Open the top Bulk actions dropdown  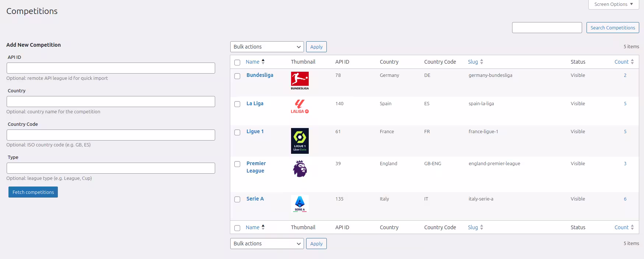coord(267,47)
